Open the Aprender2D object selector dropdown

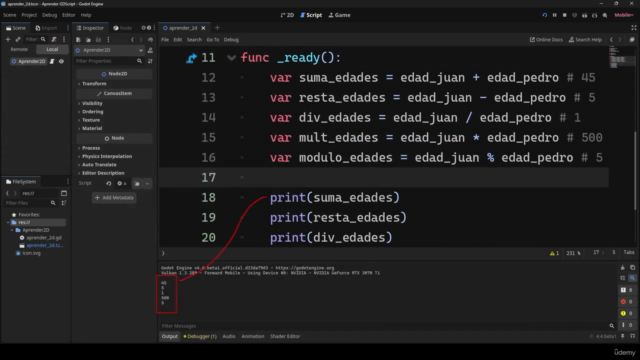[x=109, y=50]
